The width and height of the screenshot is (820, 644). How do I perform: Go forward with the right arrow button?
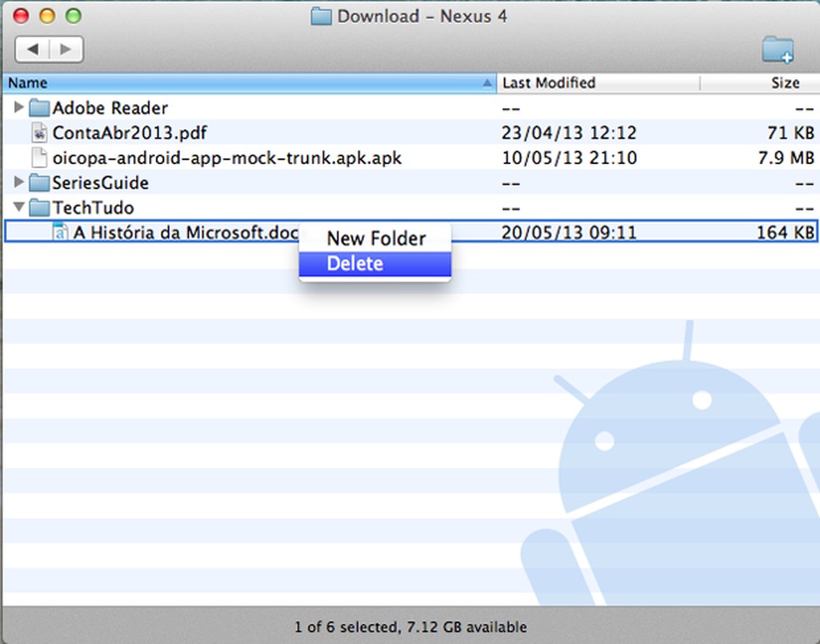(66, 49)
